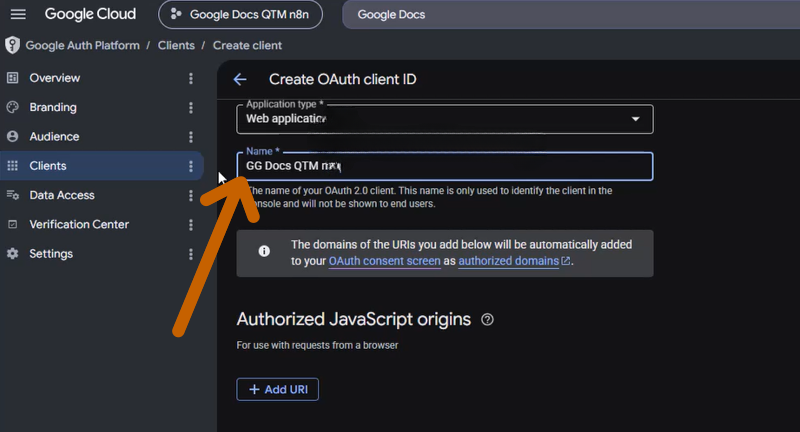This screenshot has height=432, width=800.
Task: Open Clients in the sidebar
Action: 102,166
